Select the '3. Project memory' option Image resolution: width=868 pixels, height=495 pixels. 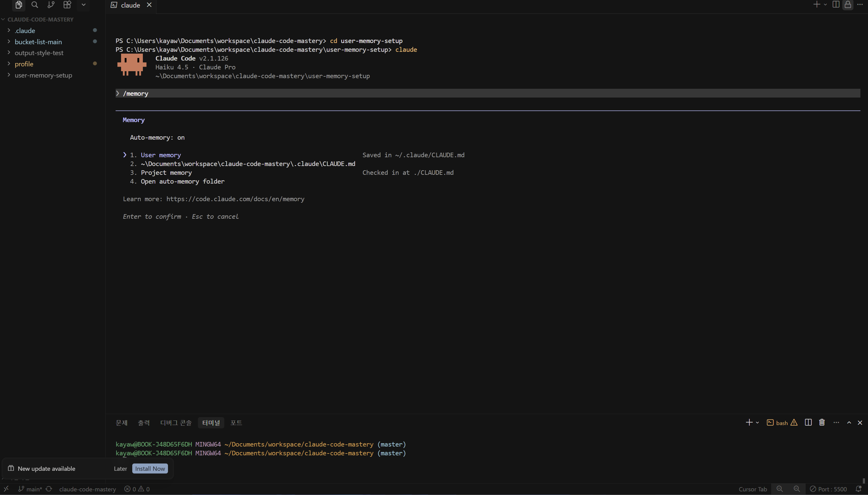(x=161, y=173)
